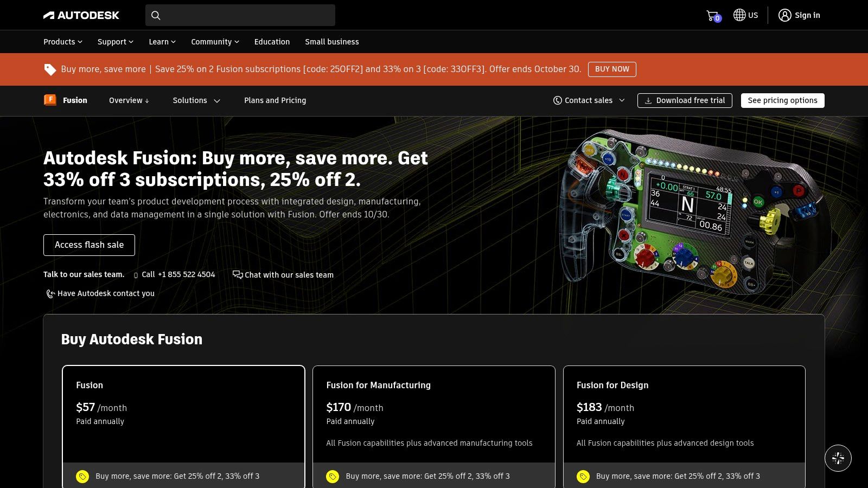The width and height of the screenshot is (868, 488).
Task: Open the shopping cart icon
Action: [713, 16]
